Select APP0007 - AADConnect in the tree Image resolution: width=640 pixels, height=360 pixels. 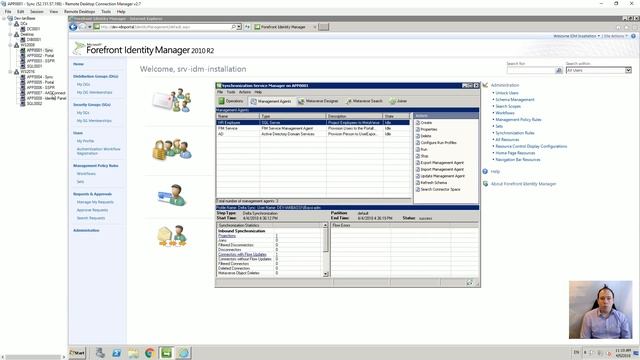pos(46,93)
